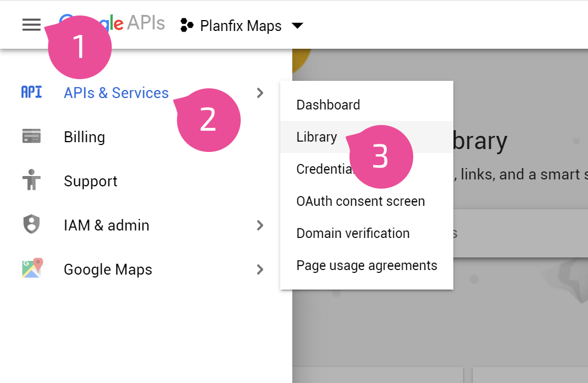588x383 pixels.
Task: Choose Dashboard in the submenu
Action: click(x=366, y=105)
